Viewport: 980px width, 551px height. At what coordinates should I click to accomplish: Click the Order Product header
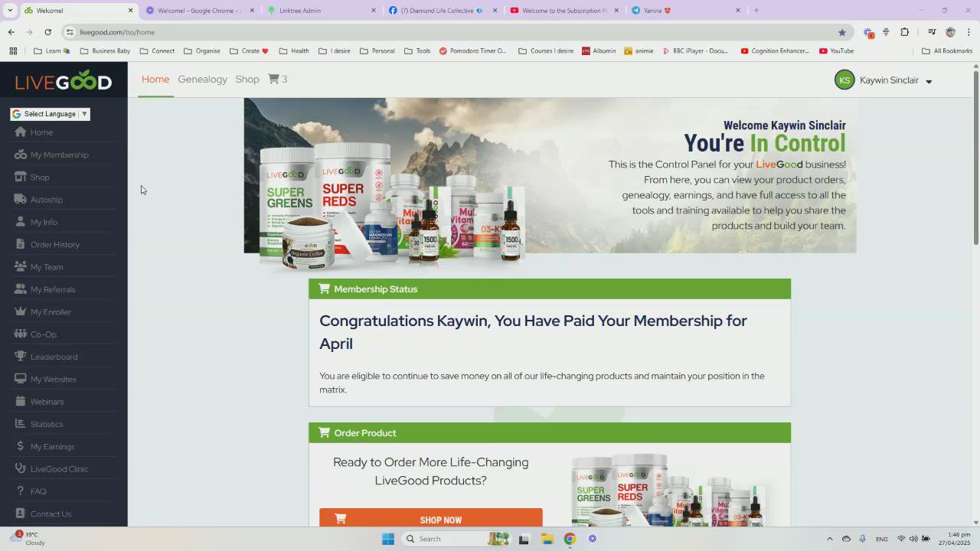point(550,432)
